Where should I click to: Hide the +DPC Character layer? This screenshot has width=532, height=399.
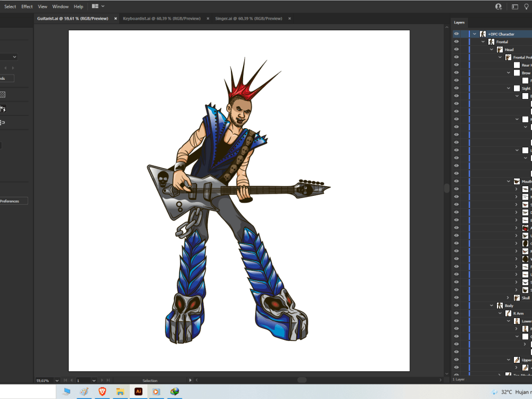pos(456,34)
